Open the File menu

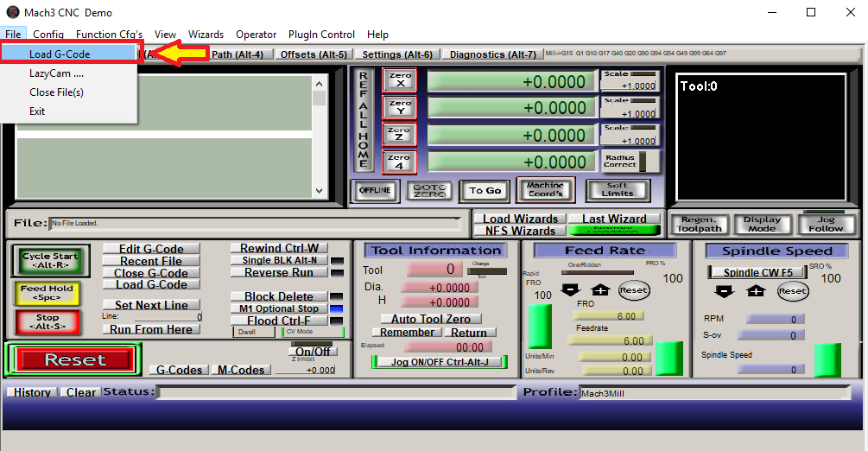[13, 35]
